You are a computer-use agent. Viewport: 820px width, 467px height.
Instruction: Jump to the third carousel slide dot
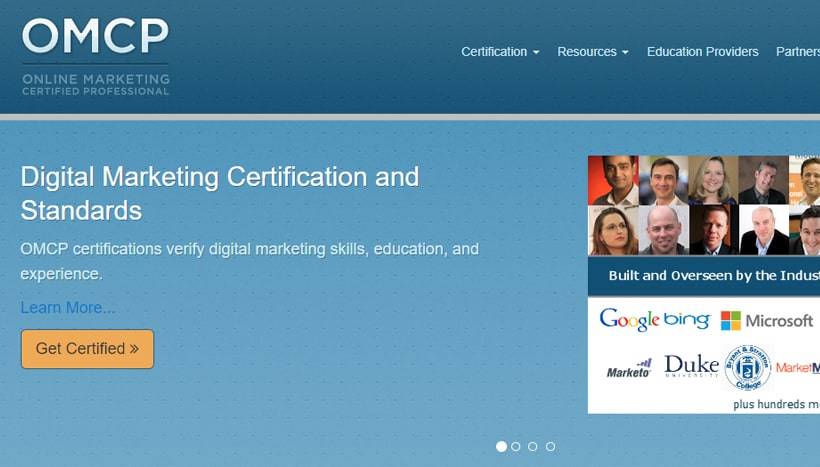click(533, 447)
